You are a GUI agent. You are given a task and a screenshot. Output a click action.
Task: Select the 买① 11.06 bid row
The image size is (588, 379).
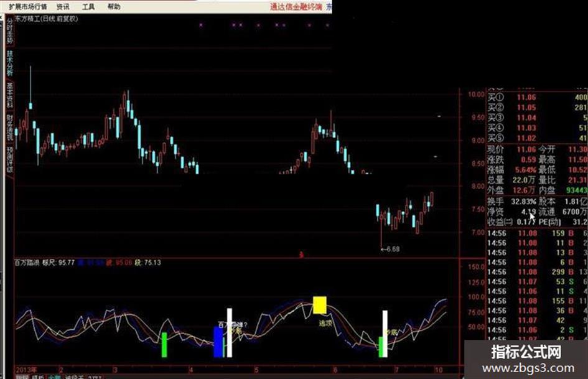537,97
